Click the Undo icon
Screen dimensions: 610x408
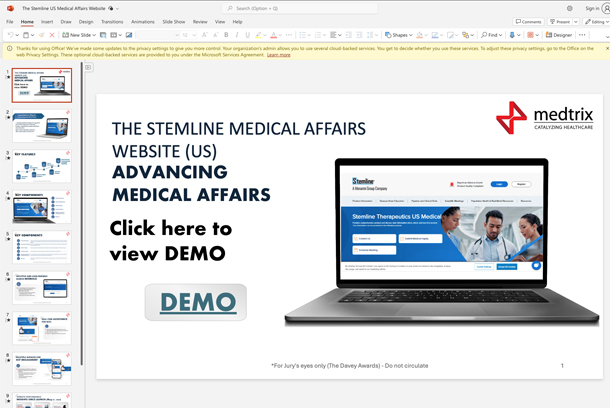point(11,35)
